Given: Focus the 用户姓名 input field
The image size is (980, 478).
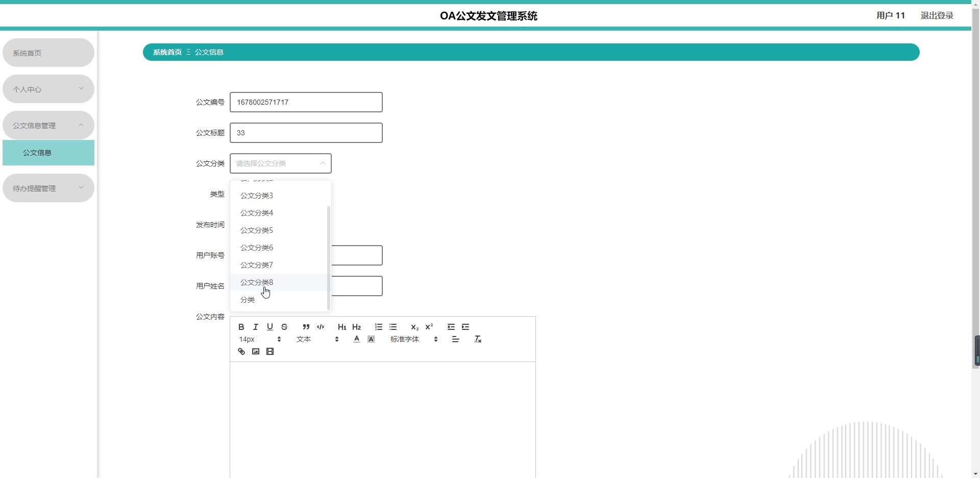Looking at the screenshot, I should point(357,286).
